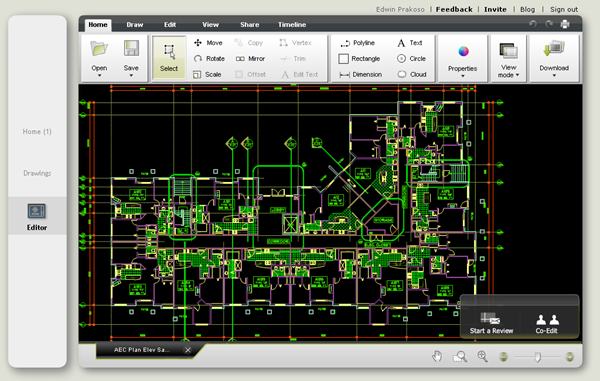This screenshot has height=381, width=600.
Task: Switch to the View ribbon tab
Action: [x=210, y=24]
